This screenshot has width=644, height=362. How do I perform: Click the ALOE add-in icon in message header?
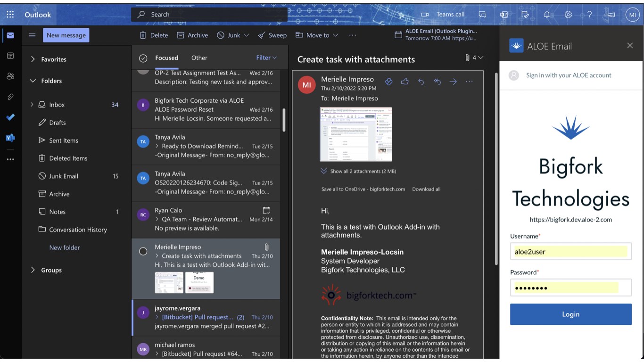388,82
